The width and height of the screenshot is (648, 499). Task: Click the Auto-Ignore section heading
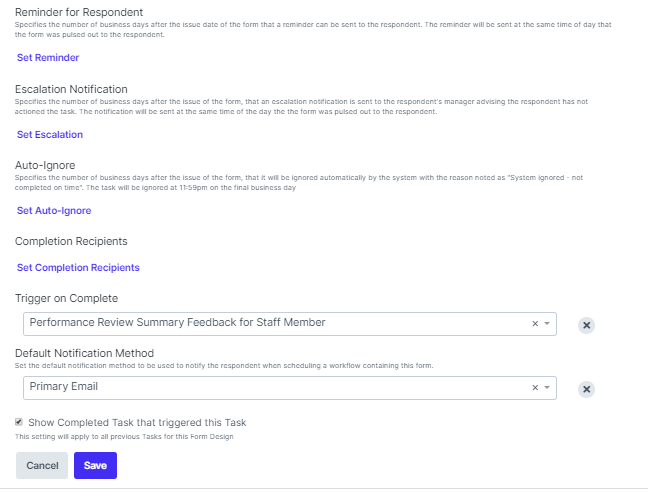45,165
